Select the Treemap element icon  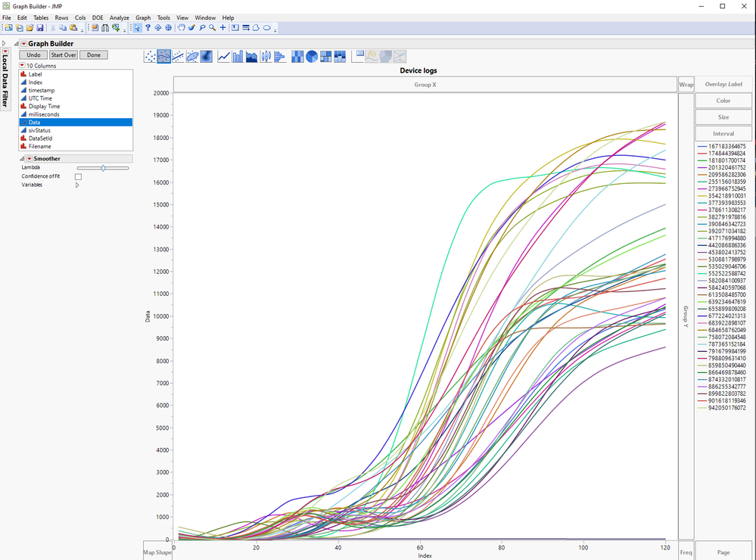click(325, 57)
